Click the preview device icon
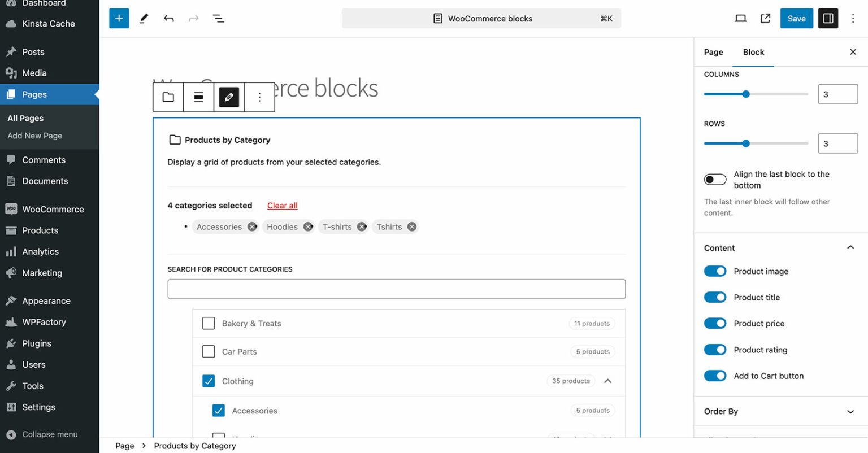Image resolution: width=868 pixels, height=453 pixels. click(740, 18)
